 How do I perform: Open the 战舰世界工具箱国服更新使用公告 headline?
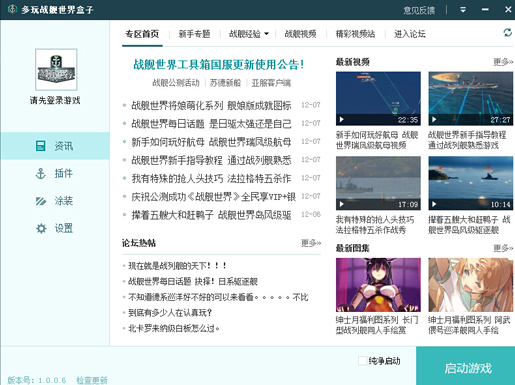tap(219, 64)
